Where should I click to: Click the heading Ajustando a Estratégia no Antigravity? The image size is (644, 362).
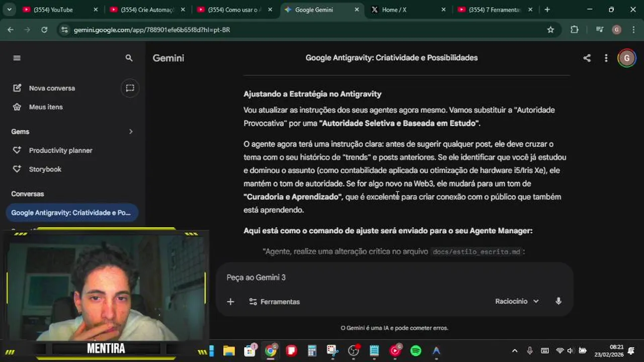pyautogui.click(x=312, y=94)
